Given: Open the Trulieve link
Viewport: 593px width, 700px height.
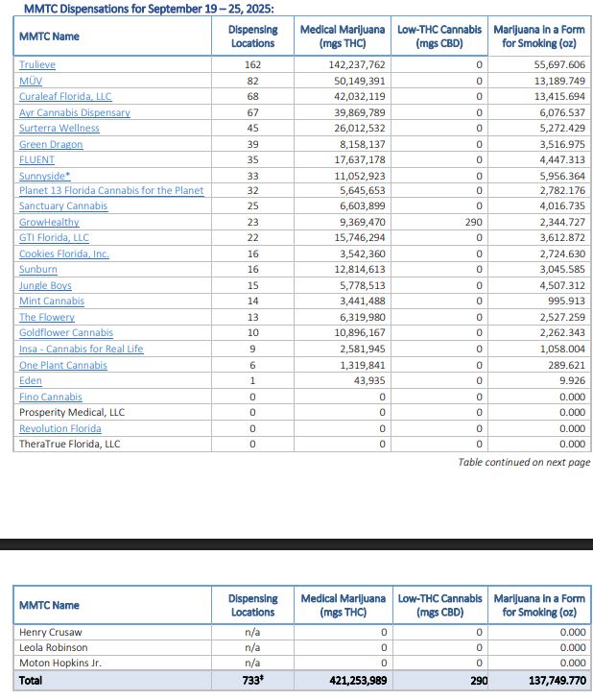Looking at the screenshot, I should (x=37, y=65).
